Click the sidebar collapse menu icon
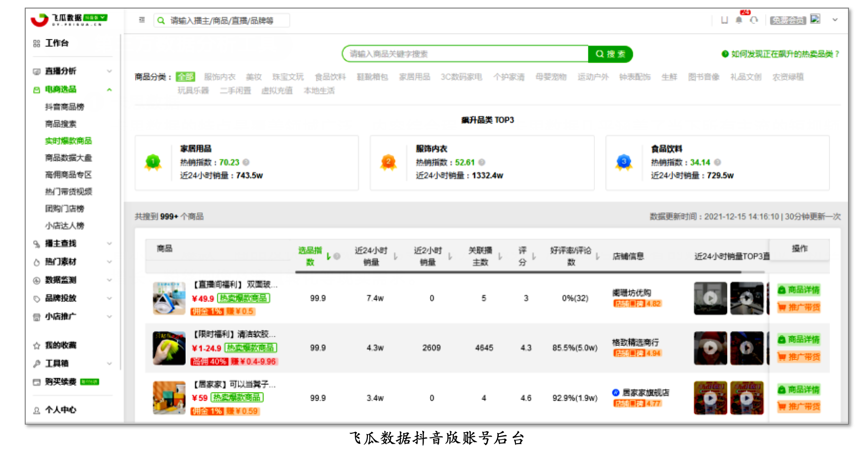868x457 pixels. (142, 20)
